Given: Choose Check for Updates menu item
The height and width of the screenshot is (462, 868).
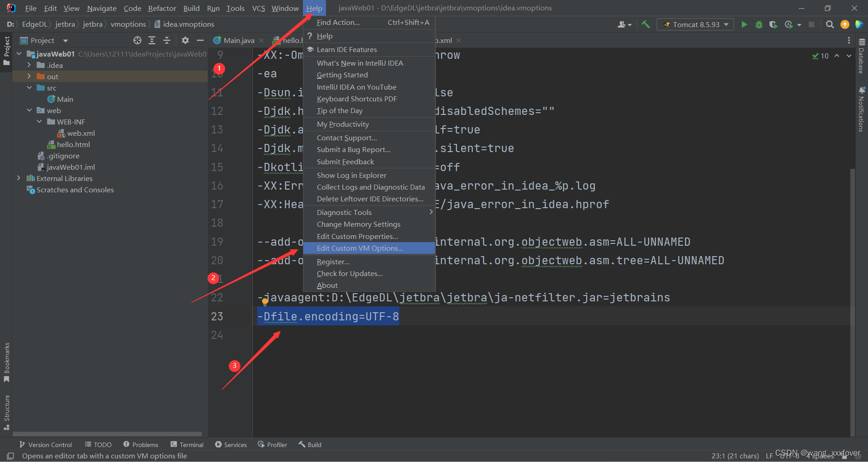Looking at the screenshot, I should [x=369, y=273].
